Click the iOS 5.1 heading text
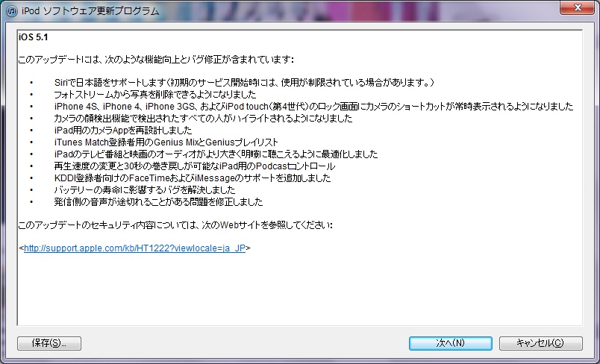Screen dimensions: 600x364 34,37
